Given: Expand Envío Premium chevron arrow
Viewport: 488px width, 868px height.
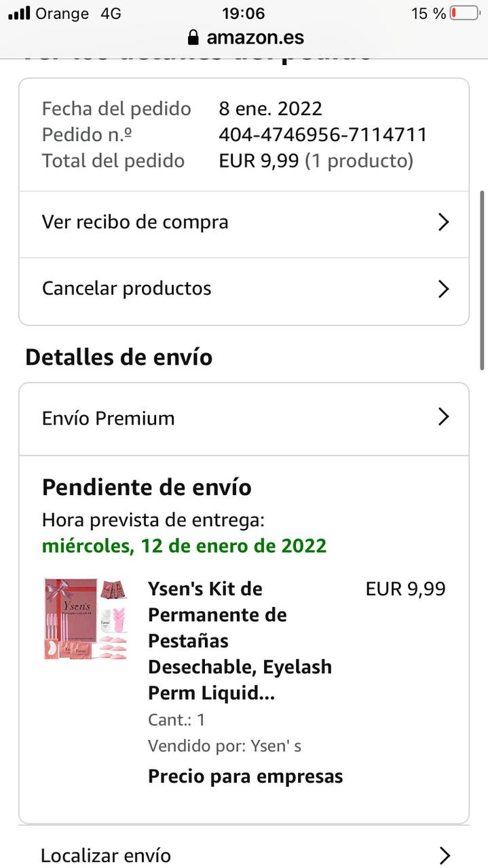Looking at the screenshot, I should (x=444, y=416).
